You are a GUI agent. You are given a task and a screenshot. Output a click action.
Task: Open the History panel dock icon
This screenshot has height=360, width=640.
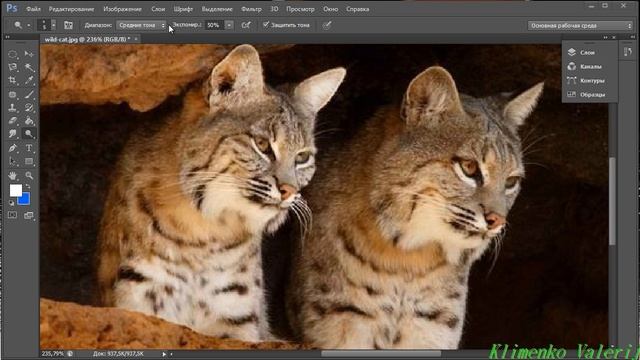point(628,52)
